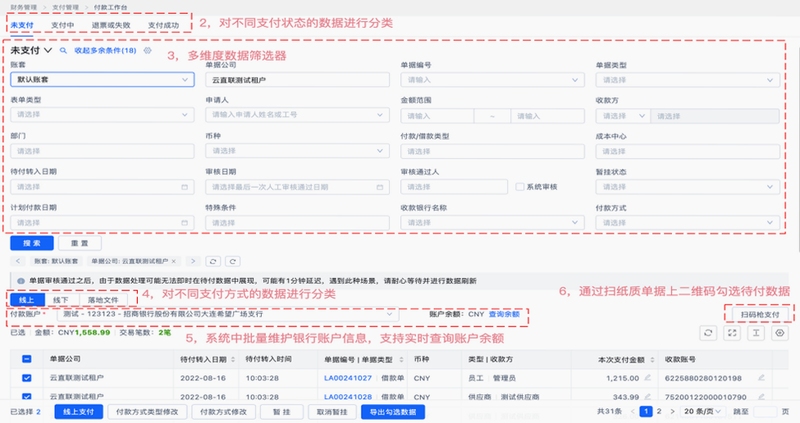Click the 付款方式类型修改 button
Screen dimensions: 800x423
coord(147,412)
